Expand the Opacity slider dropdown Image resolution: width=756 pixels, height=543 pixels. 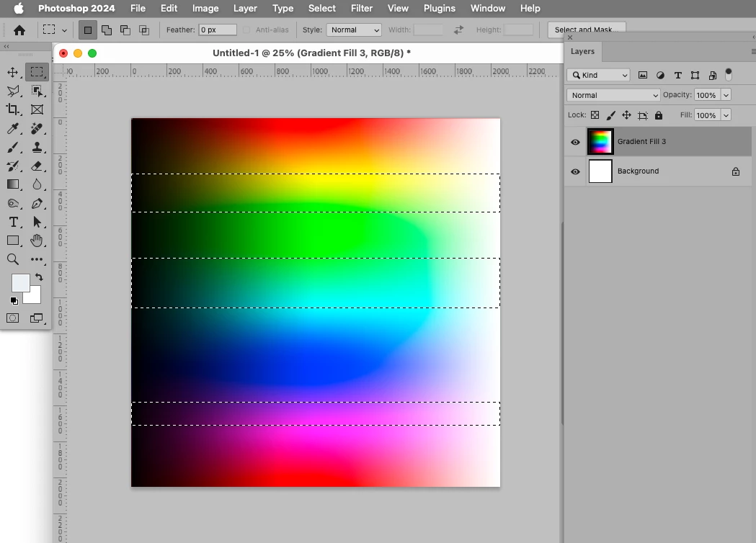(726, 95)
